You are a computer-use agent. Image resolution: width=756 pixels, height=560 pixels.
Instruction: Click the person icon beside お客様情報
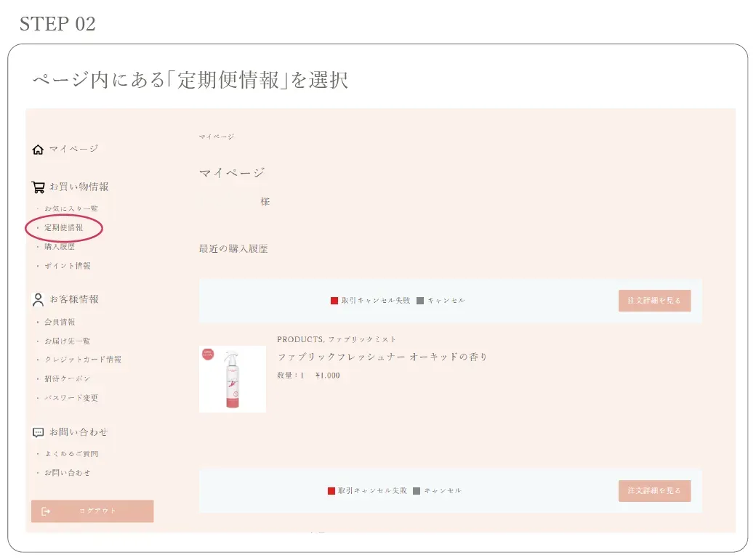(36, 298)
